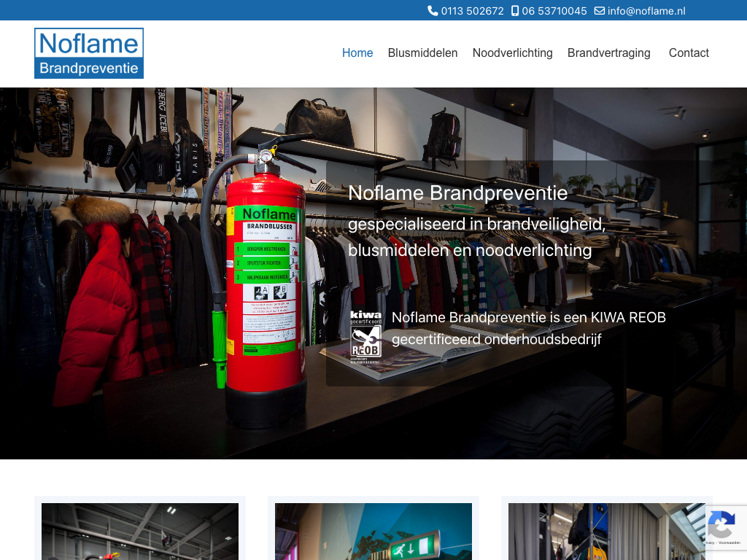Open the right card thumbnail image
747x560 pixels.
tap(607, 532)
